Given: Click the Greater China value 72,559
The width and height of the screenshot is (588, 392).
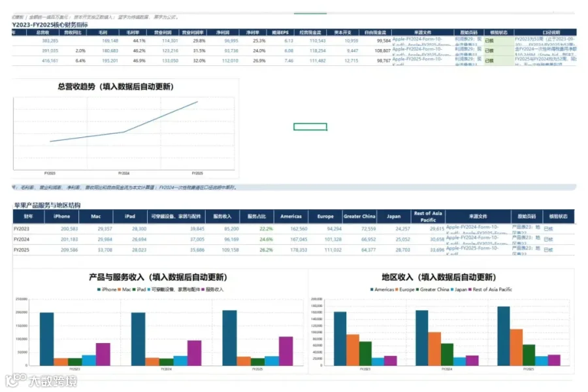Looking at the screenshot, I should pyautogui.click(x=368, y=229).
